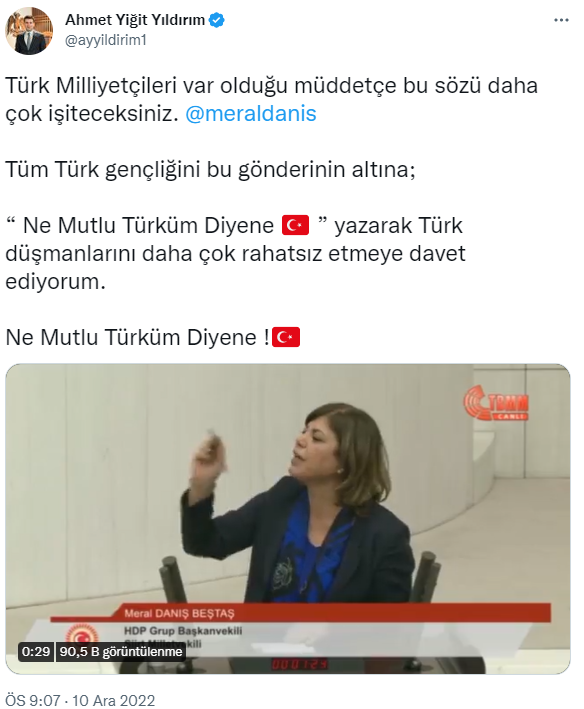Click the 90,5 B görüntülenme view count
The image size is (584, 709).
(x=121, y=652)
